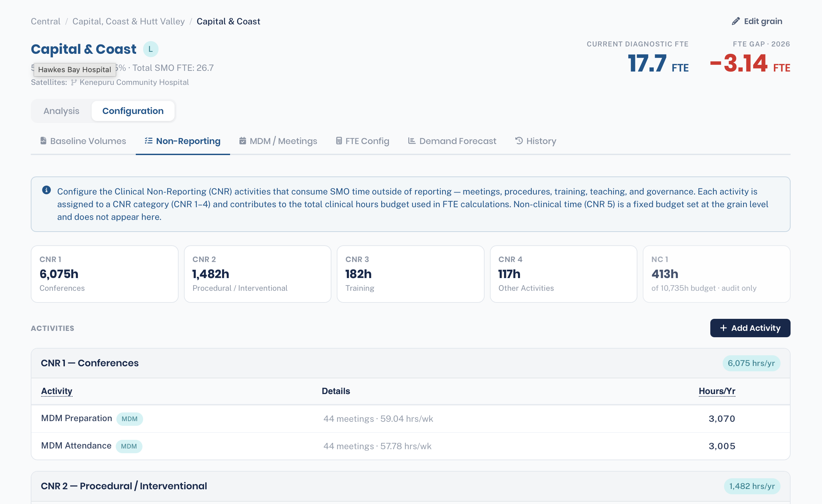Click the L badge next to Capital & Coast
Viewport: 822px width, 504px height.
click(x=151, y=49)
